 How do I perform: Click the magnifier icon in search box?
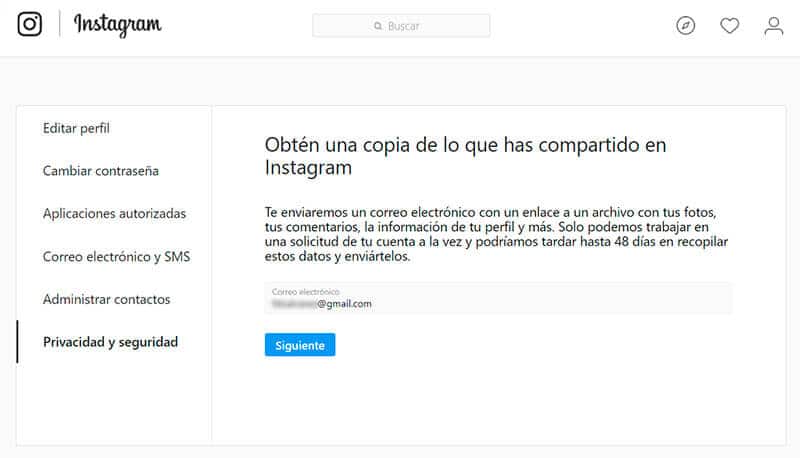pyautogui.click(x=378, y=26)
